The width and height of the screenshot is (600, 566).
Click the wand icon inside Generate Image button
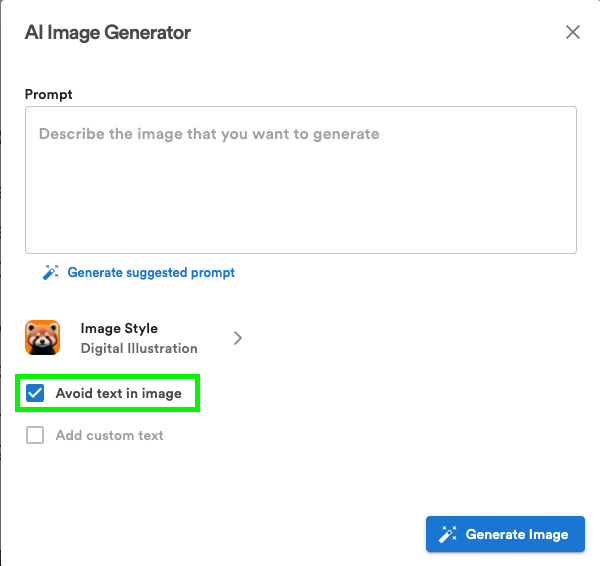[447, 534]
